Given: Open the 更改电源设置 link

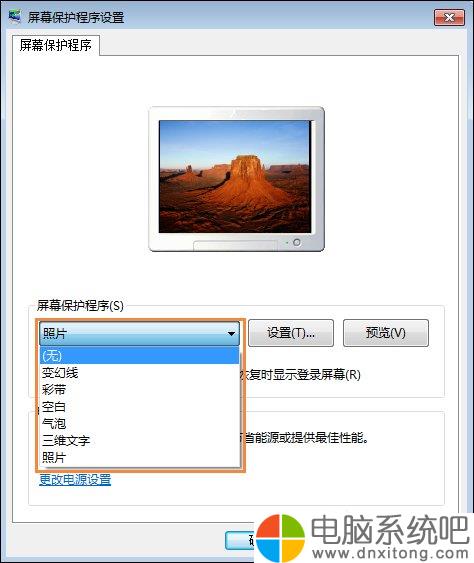Looking at the screenshot, I should [75, 479].
